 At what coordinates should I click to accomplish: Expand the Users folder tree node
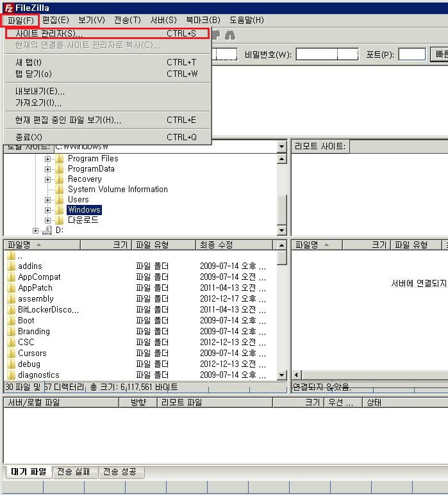pyautogui.click(x=48, y=200)
